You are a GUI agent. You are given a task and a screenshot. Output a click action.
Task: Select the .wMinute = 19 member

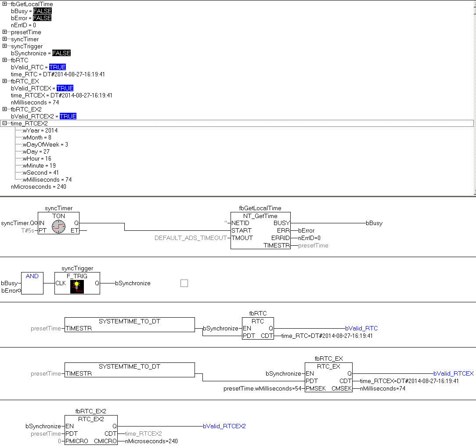tap(39, 165)
